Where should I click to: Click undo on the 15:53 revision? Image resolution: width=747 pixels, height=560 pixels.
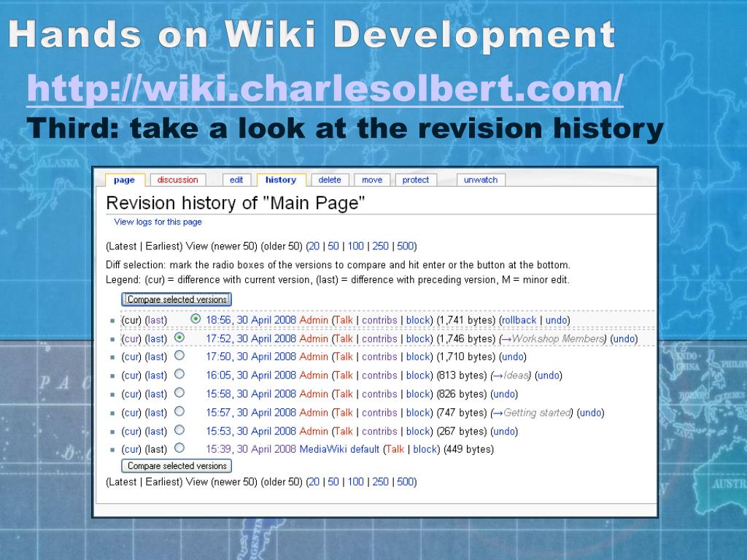click(x=504, y=431)
